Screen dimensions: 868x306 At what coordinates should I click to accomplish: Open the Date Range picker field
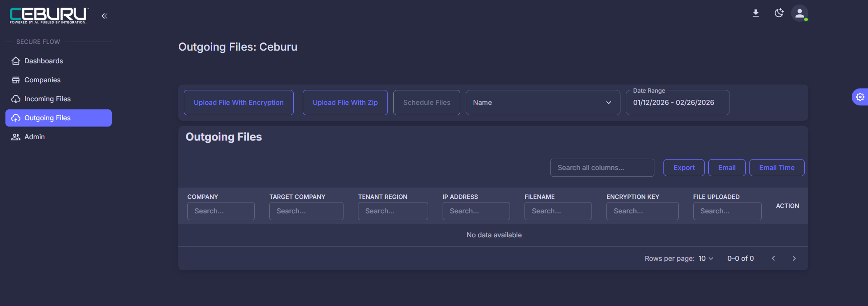point(677,103)
